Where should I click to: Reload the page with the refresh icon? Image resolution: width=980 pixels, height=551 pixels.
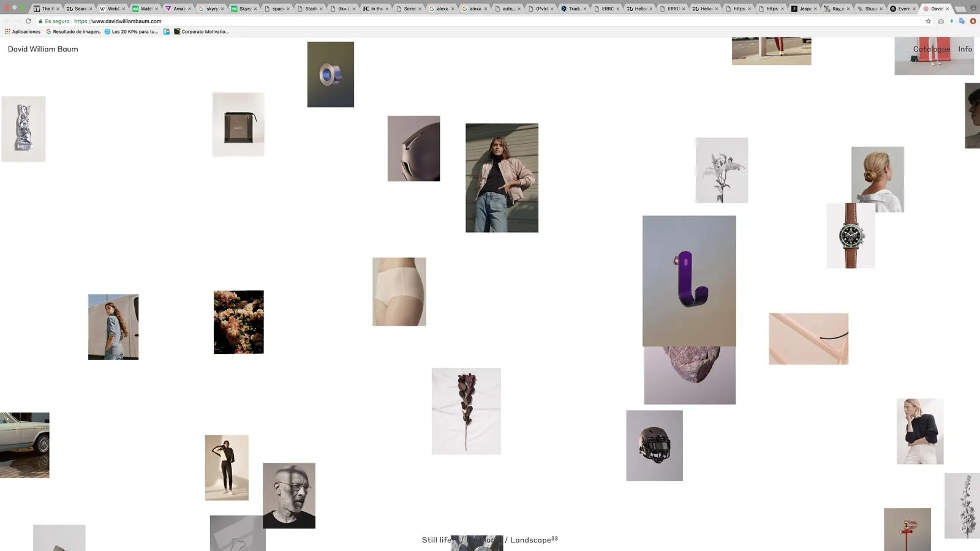coord(28,21)
